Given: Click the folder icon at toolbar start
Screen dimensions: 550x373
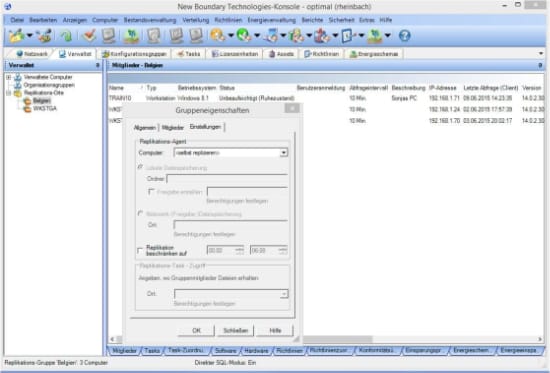Looking at the screenshot, I should click(16, 35).
